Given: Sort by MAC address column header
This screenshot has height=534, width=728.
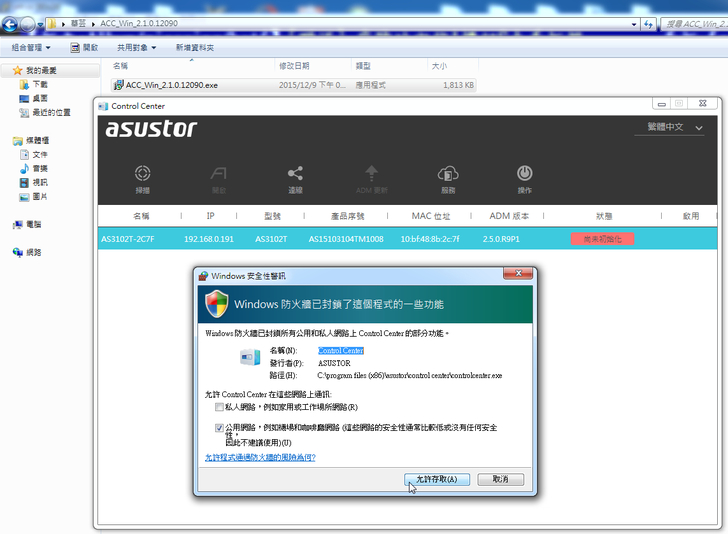Looking at the screenshot, I should 430,216.
